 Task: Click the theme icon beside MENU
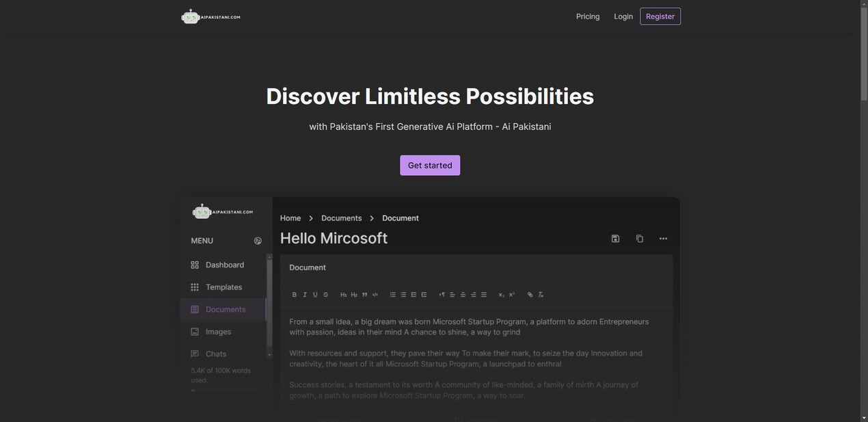tap(258, 241)
